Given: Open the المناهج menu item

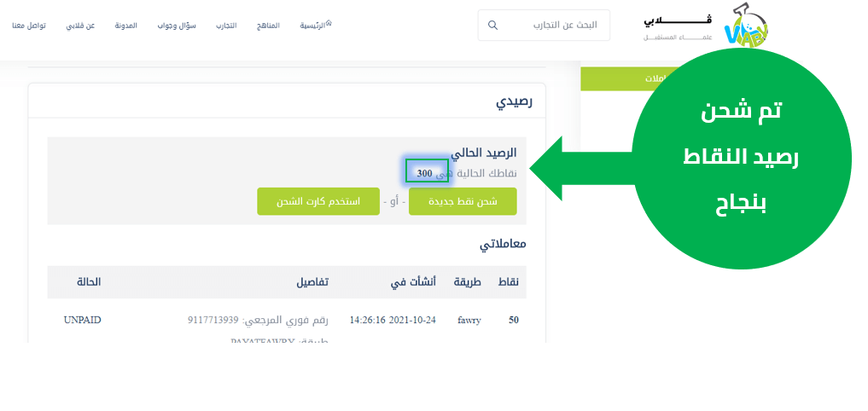Looking at the screenshot, I should click(x=268, y=26).
